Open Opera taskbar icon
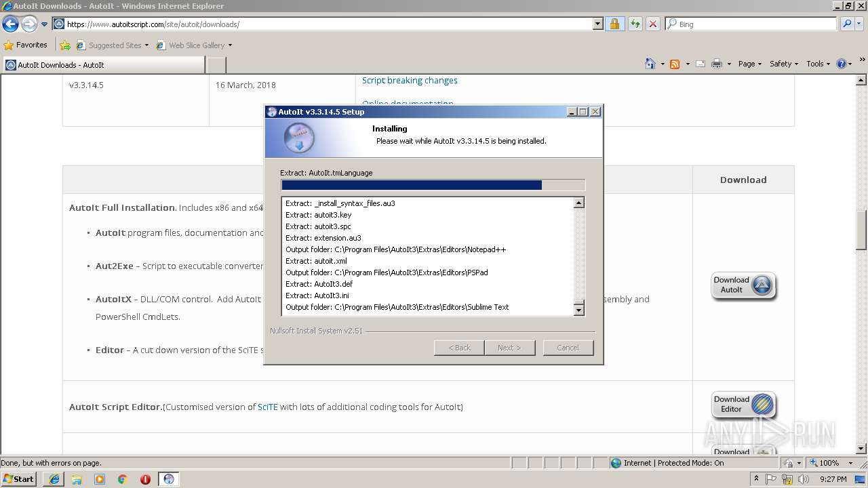The image size is (868, 488). point(145,479)
